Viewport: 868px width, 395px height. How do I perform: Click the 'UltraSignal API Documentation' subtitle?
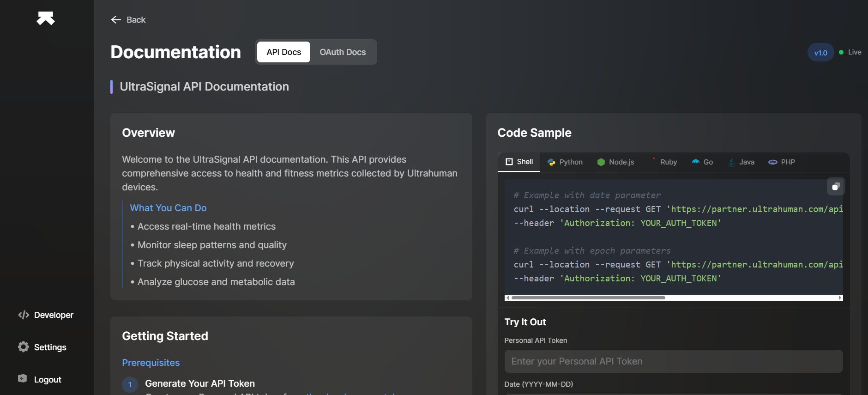[x=204, y=86]
